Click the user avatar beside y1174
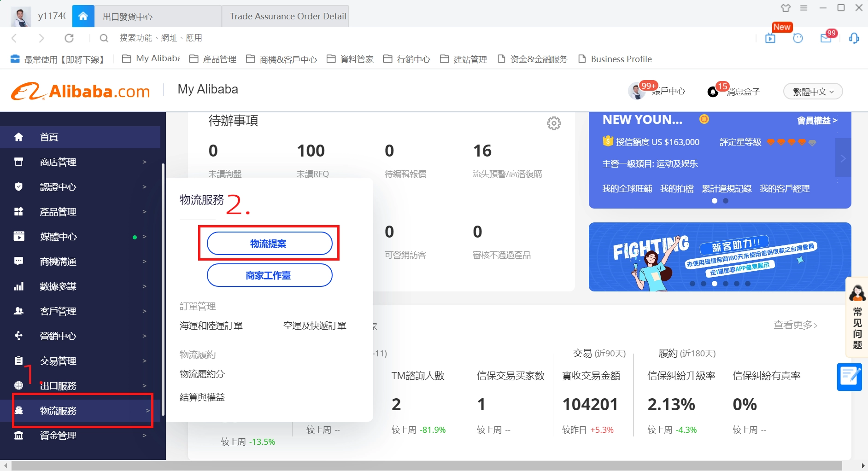Viewport: 868px width, 471px height. pyautogui.click(x=20, y=17)
